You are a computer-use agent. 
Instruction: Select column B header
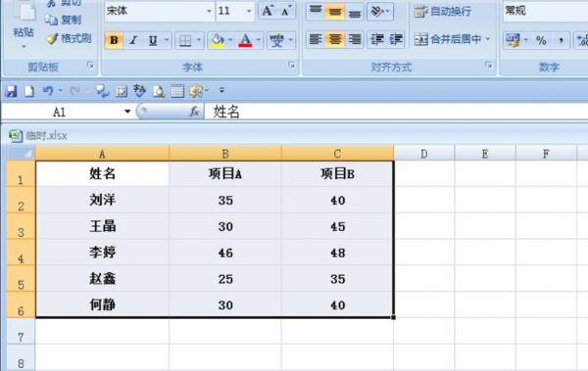225,154
